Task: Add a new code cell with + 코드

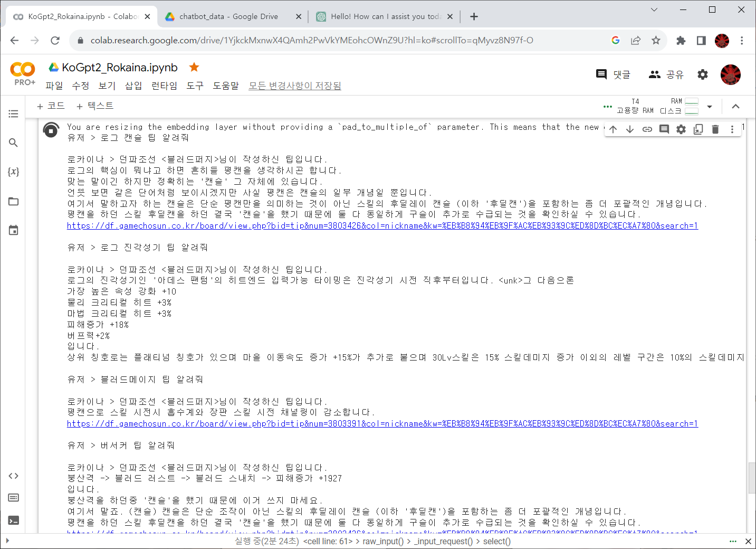Action: [51, 106]
